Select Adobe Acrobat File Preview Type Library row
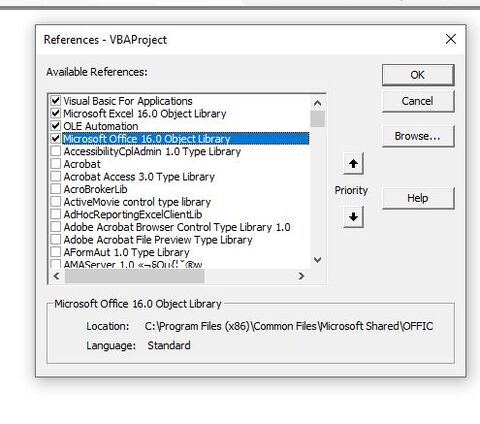Viewport: 480px width, 424px height. pyautogui.click(x=158, y=240)
